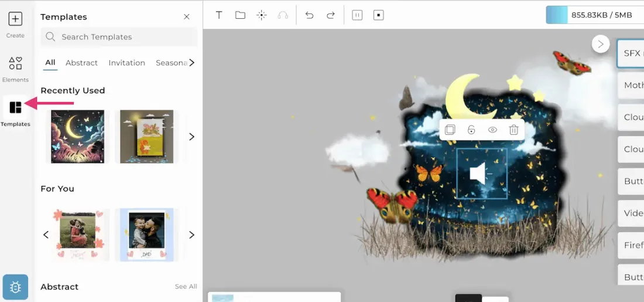The image size is (644, 302).
Task: Select the Moth layer
Action: [x=631, y=85]
